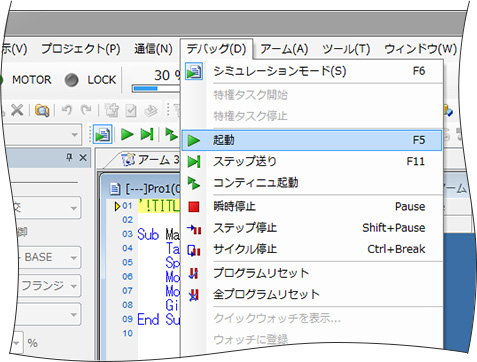477x362 pixels.
Task: Click reset icon beside プログラムリセット
Action: click(x=193, y=274)
